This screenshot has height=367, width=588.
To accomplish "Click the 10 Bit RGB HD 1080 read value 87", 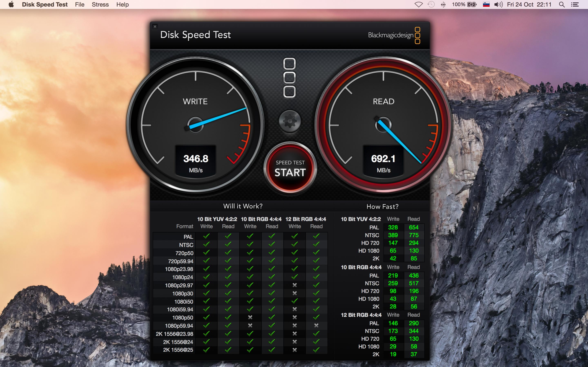I will pos(414,299).
